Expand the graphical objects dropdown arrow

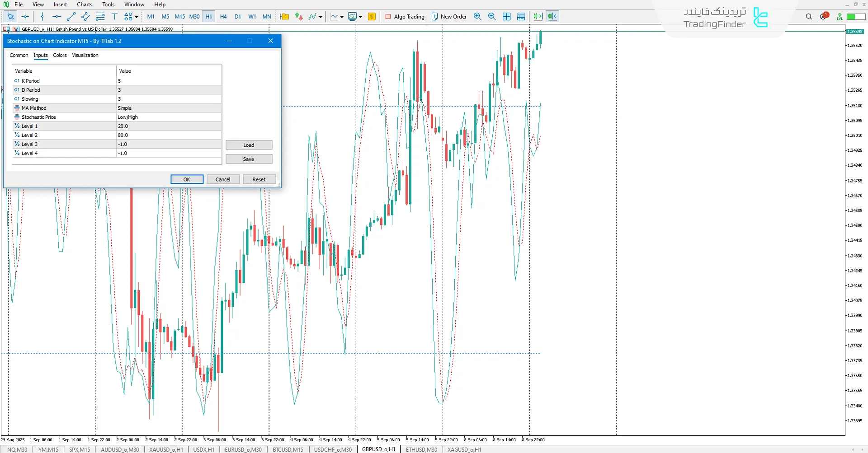tap(136, 16)
